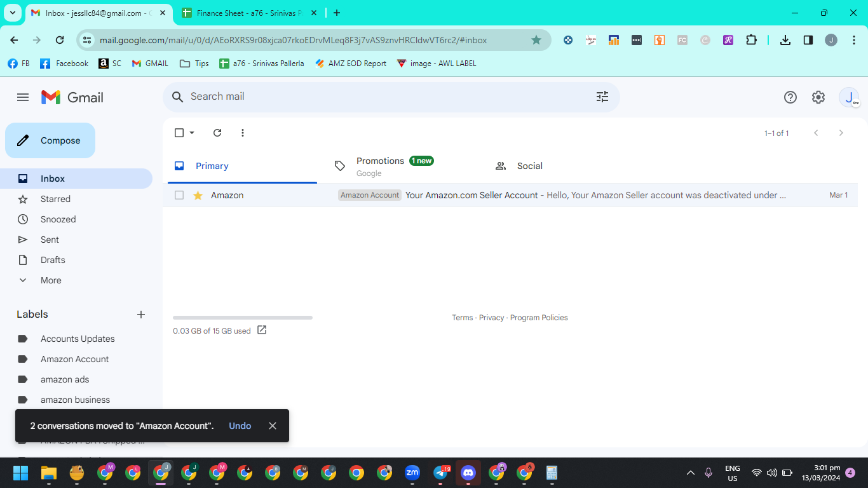Open the Privacy link
The width and height of the screenshot is (868, 488).
pos(492,318)
